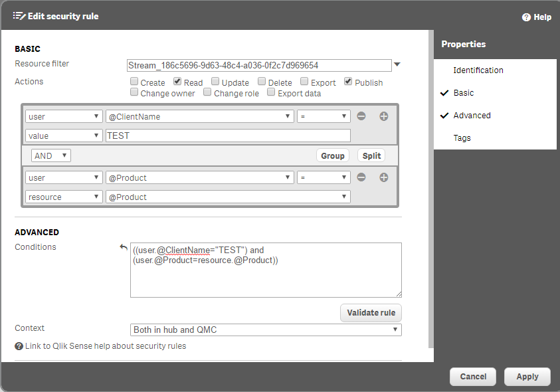This screenshot has height=392, width=560.
Task: Select Tags in Properties panel
Action: pyautogui.click(x=462, y=138)
